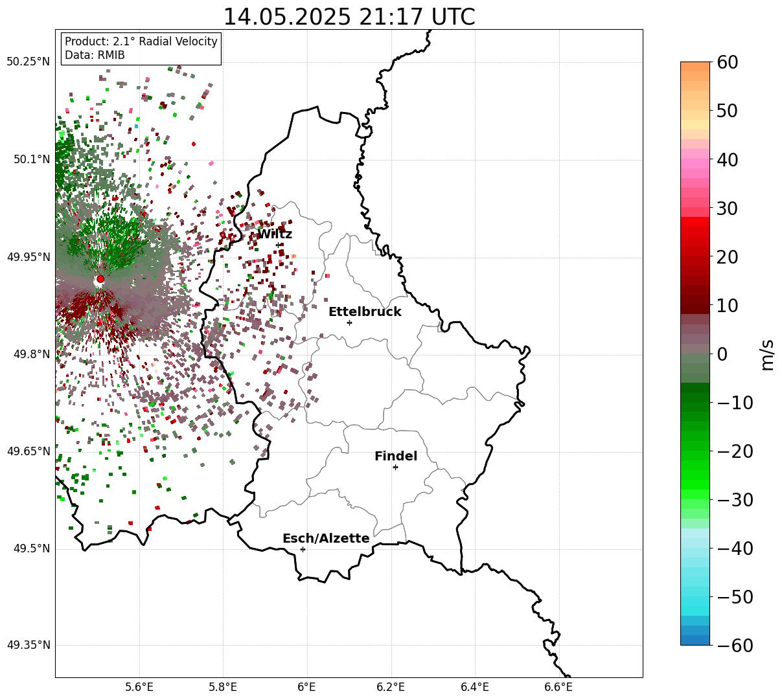Viewport: 782px width, 700px height.
Task: Select the Ettelbruck city label
Action: coord(365,311)
